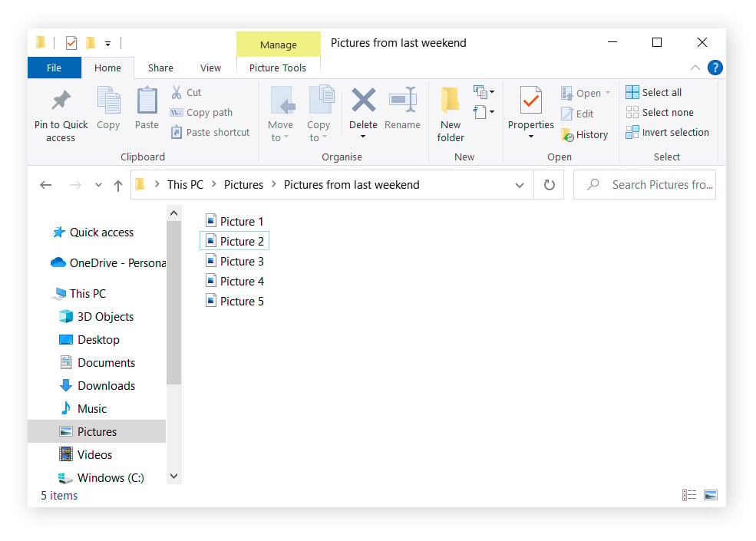Click the Pin to Quick access icon

point(61,100)
